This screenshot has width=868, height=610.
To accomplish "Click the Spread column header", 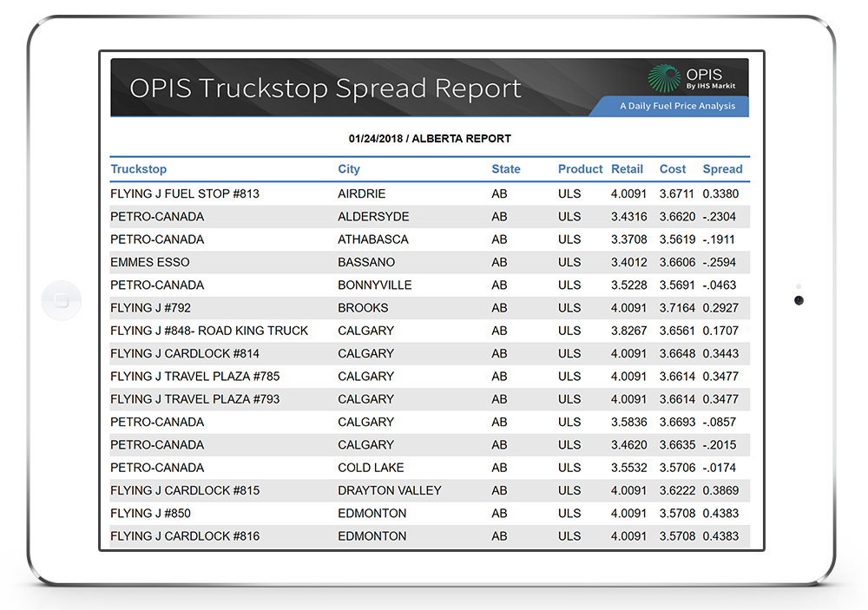I will [x=722, y=169].
